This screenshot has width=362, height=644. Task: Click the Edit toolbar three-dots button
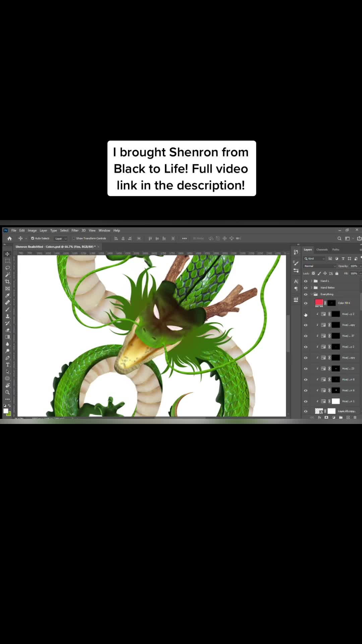pyautogui.click(x=7, y=399)
